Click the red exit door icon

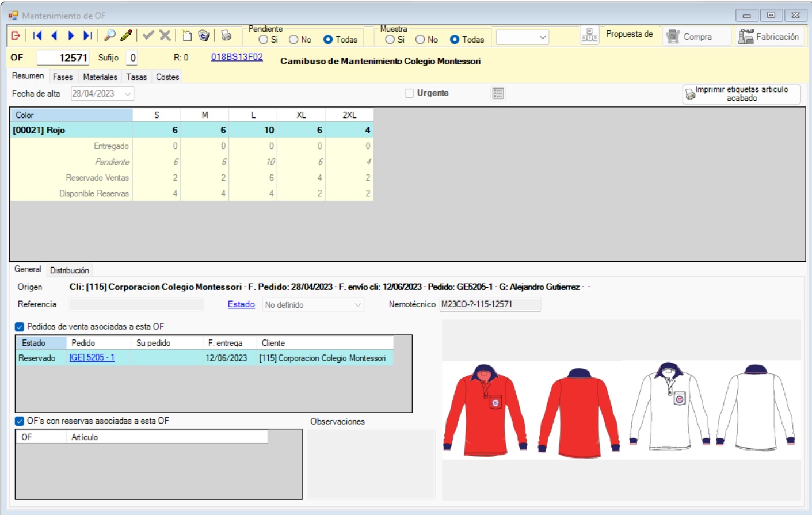click(x=16, y=36)
